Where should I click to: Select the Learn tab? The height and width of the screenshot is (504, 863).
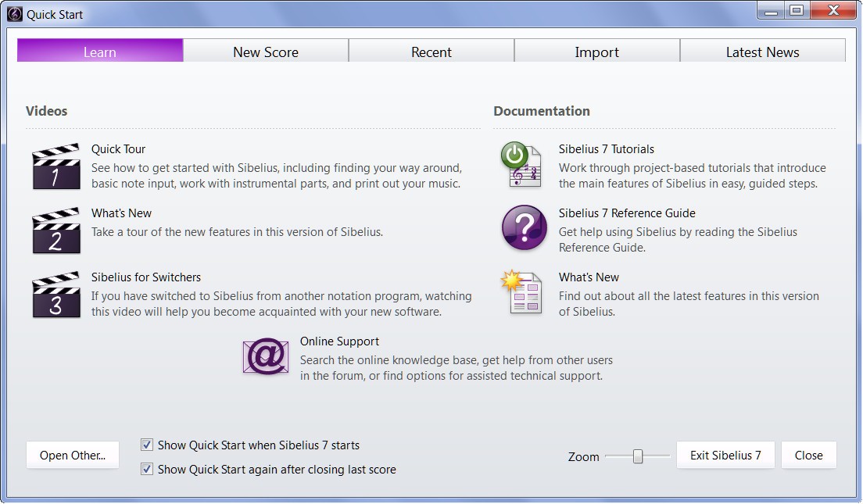(x=100, y=51)
